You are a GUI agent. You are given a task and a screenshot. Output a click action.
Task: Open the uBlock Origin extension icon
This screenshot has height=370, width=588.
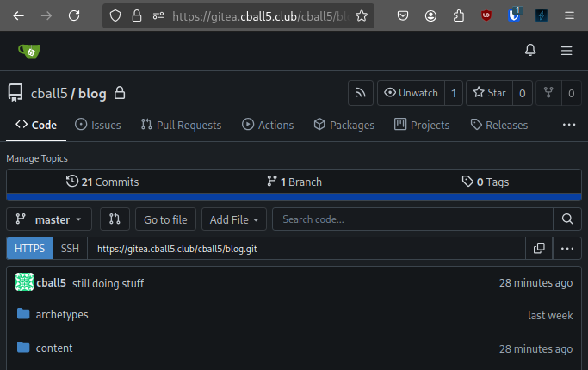(486, 15)
